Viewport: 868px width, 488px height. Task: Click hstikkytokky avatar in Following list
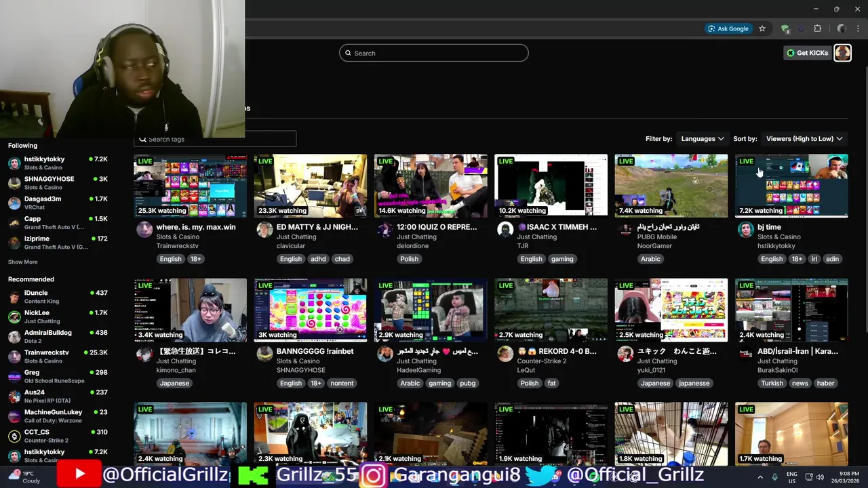pos(14,163)
